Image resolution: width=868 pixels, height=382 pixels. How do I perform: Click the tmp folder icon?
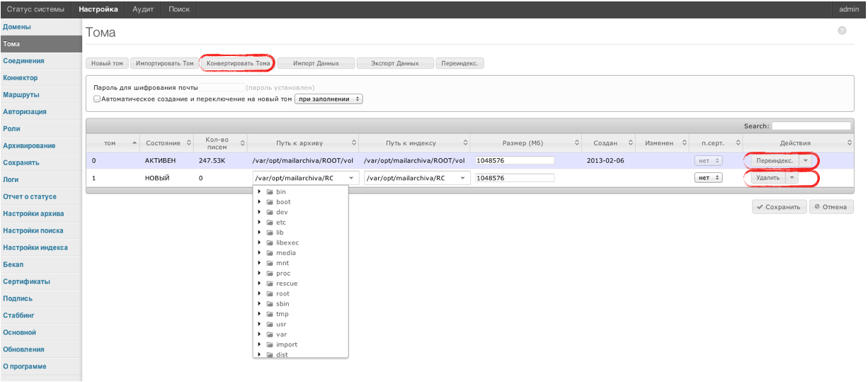[x=270, y=314]
